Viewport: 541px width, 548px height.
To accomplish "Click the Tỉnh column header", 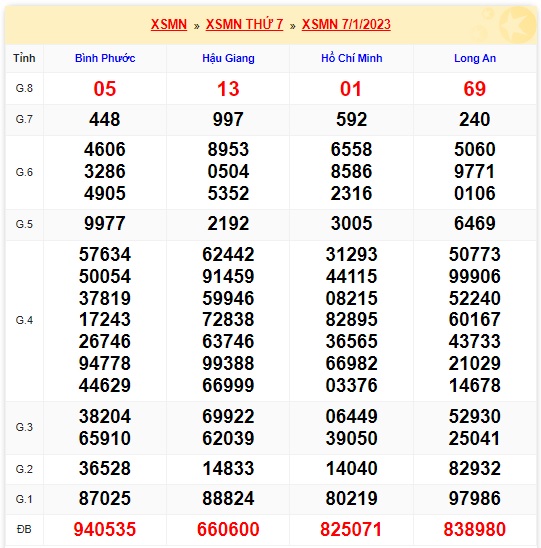I will pos(24,58).
